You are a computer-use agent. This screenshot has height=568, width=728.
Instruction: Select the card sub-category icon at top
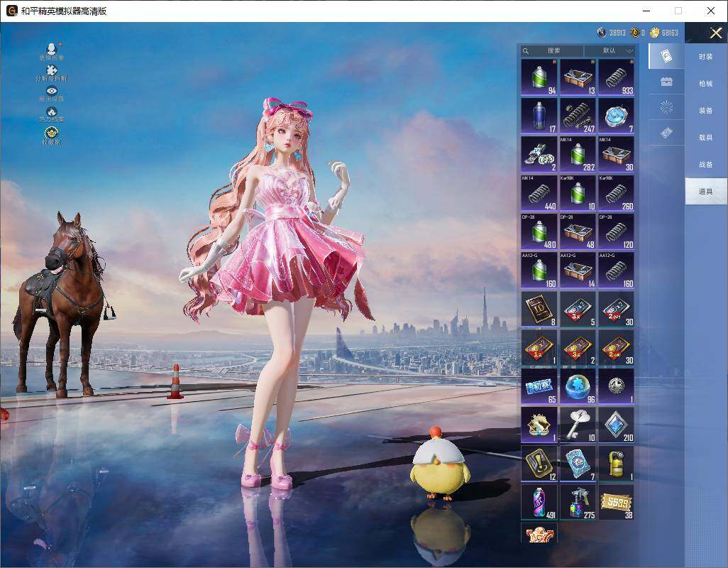pos(666,56)
